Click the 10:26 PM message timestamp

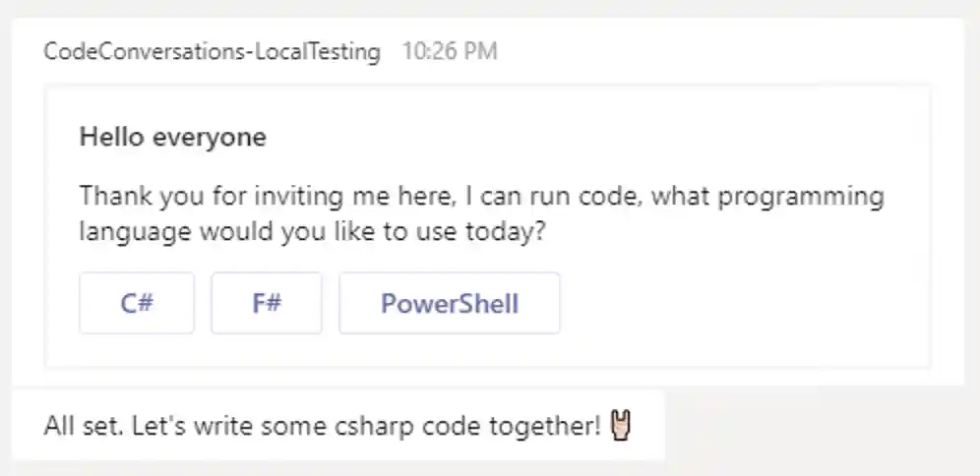click(450, 52)
